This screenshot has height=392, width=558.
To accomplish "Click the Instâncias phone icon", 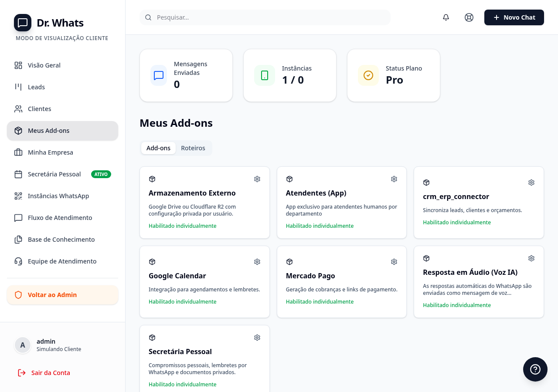I will [265, 75].
